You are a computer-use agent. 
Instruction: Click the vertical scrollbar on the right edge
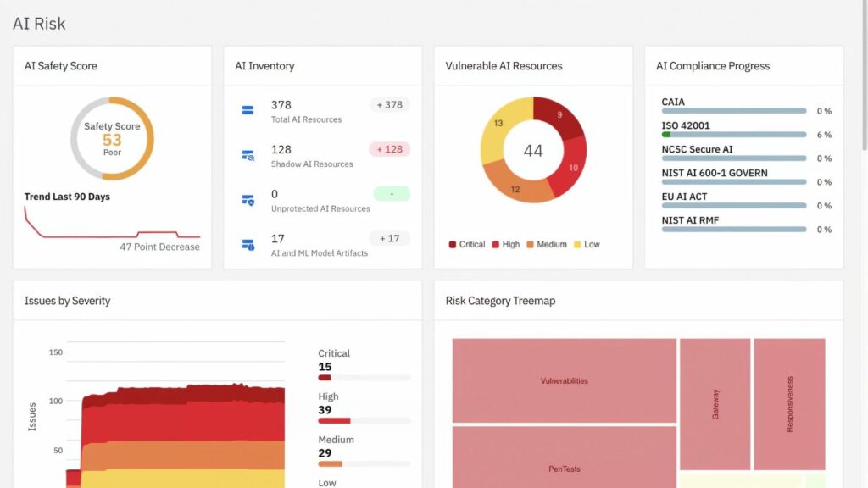pos(863,85)
